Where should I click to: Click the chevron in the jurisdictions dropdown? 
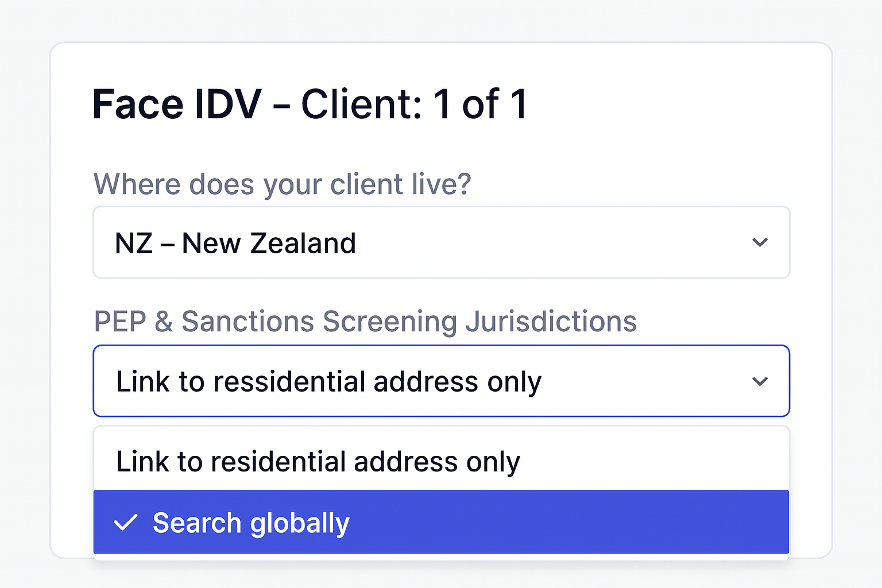coord(760,381)
